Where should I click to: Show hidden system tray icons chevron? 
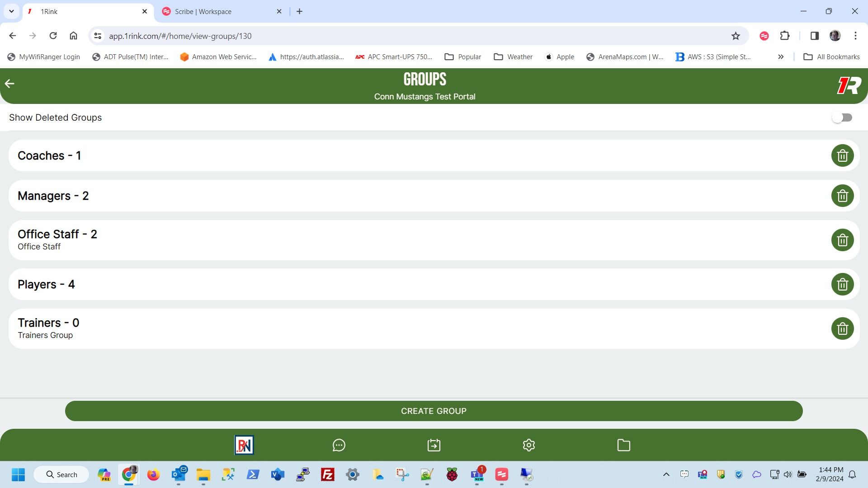(666, 474)
